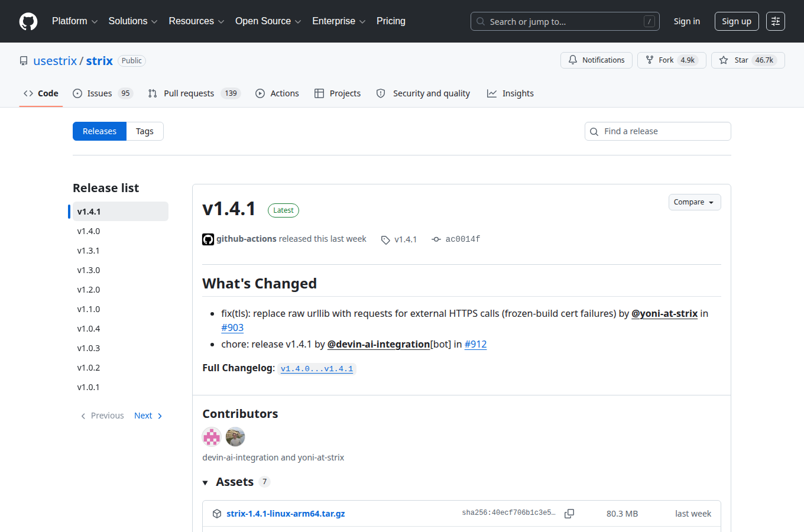Open the github-actions author link

click(247, 239)
